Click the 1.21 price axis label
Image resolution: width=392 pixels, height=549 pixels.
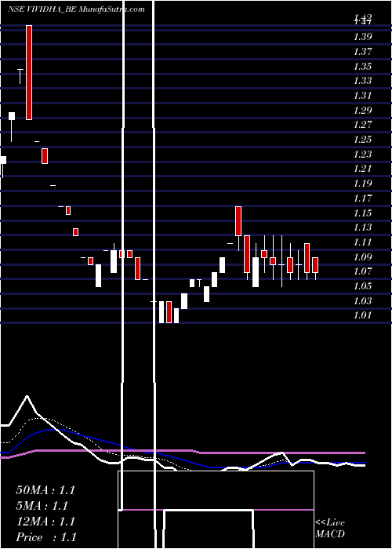(x=362, y=169)
